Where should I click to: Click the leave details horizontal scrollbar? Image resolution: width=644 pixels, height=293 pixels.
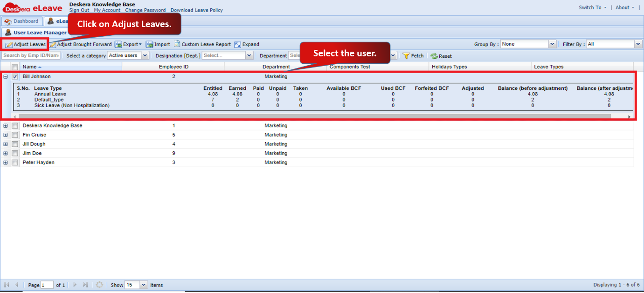pos(314,116)
